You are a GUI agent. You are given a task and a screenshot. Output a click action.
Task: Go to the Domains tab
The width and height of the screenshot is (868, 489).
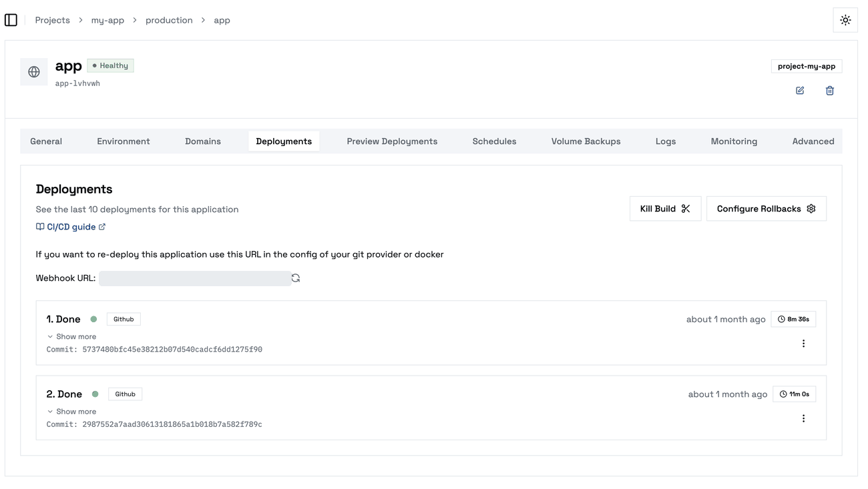click(x=203, y=141)
